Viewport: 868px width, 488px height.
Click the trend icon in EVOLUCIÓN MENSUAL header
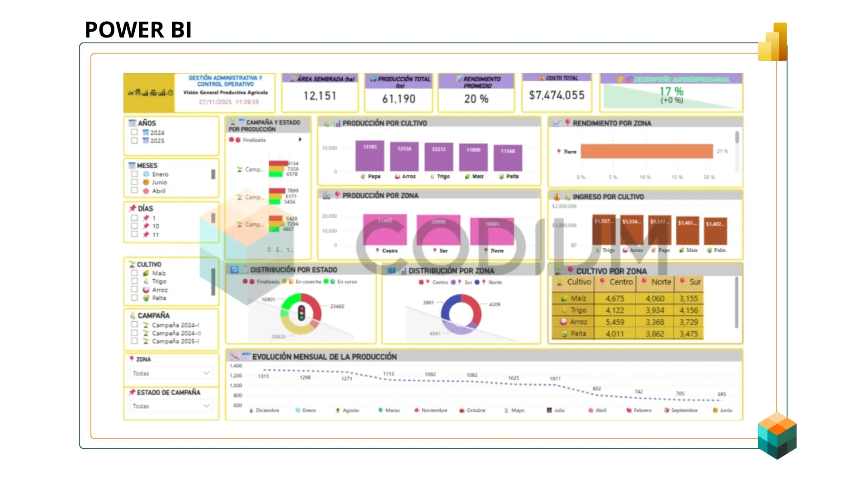(x=235, y=357)
